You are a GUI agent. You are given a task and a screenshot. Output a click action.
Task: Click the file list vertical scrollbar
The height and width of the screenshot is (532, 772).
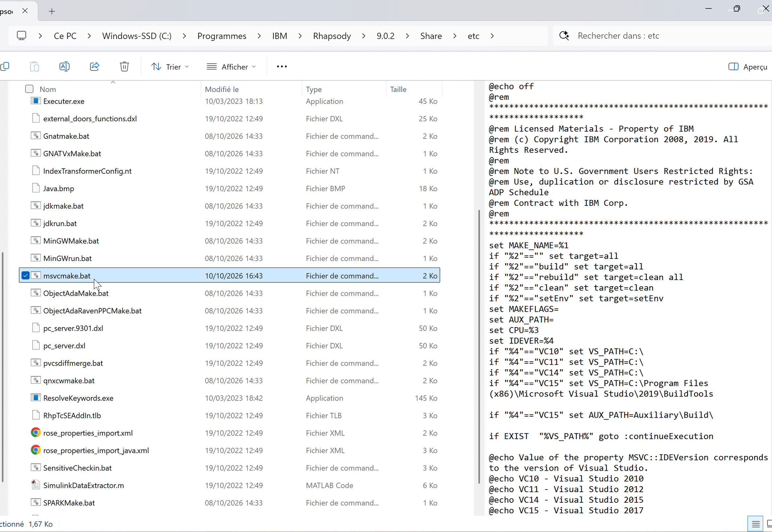[479, 346]
